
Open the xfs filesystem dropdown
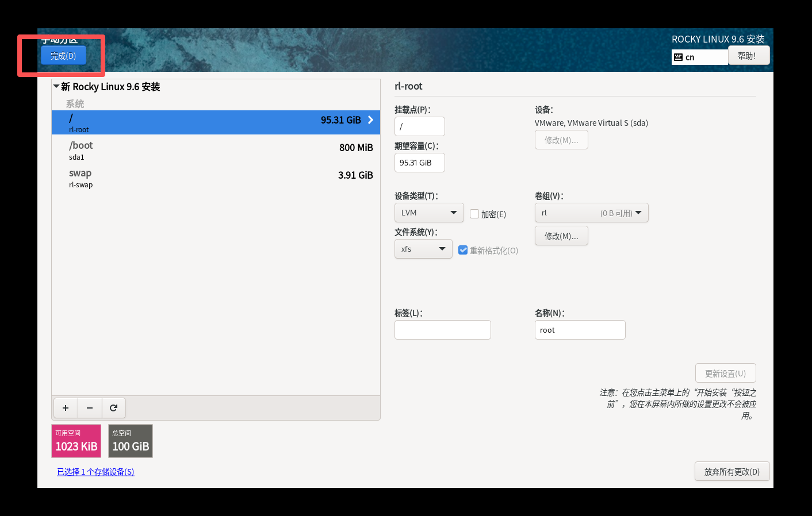coord(423,249)
